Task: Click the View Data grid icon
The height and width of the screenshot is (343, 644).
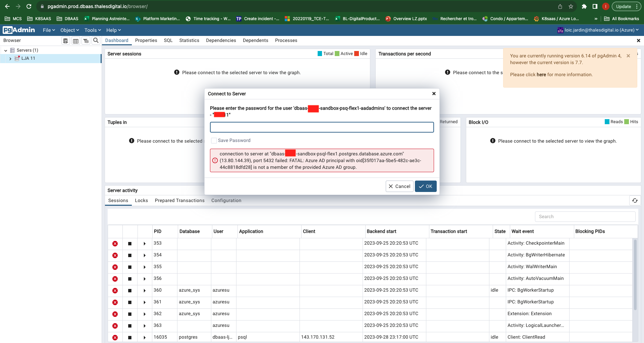Action: coord(76,41)
